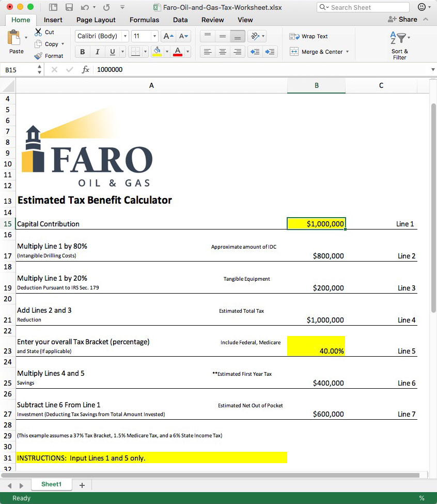Apply middle vertical alignment
437x504 pixels.
pyautogui.click(x=223, y=36)
